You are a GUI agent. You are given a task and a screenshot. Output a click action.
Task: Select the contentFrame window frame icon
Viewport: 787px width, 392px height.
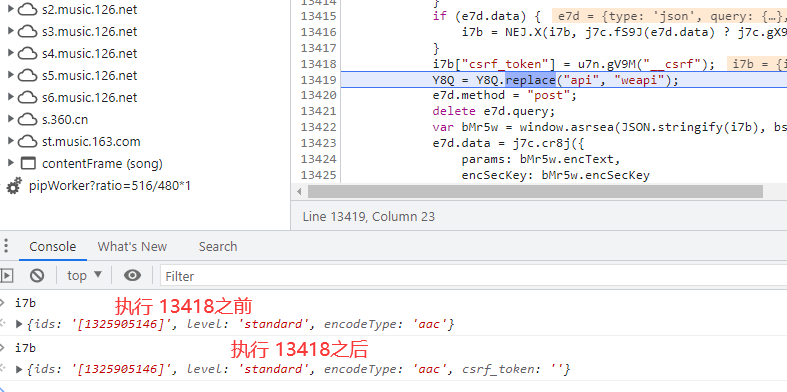tap(28, 164)
